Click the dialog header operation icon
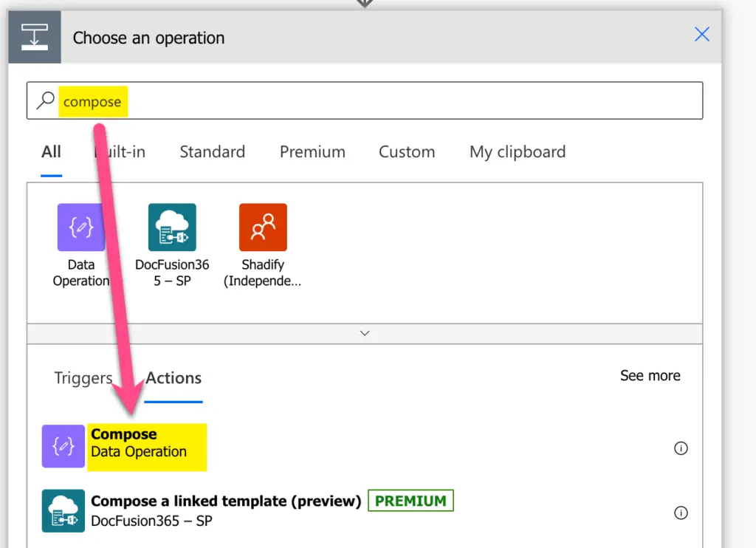This screenshot has width=756, height=548. point(34,36)
